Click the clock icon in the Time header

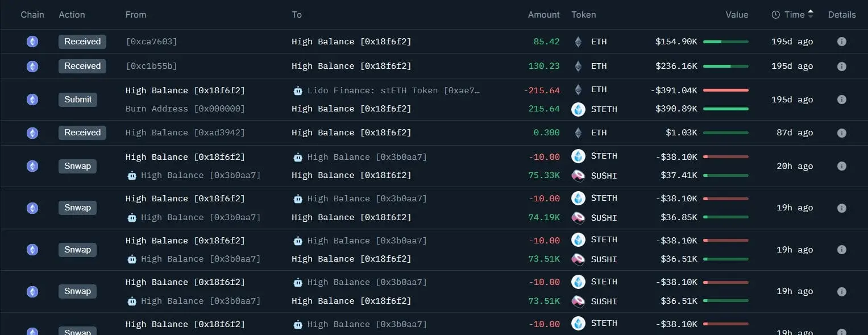point(775,15)
